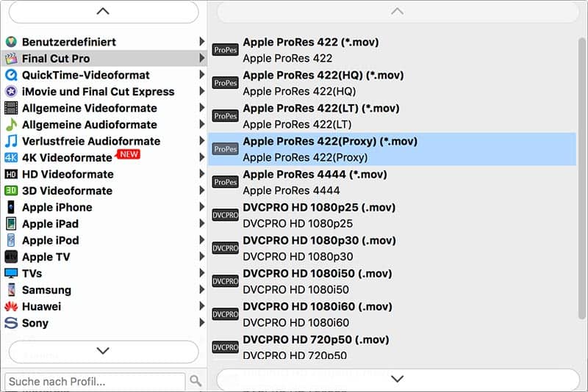This screenshot has width=588, height=392.
Task: Click the Samsung phone icon
Action: click(x=12, y=290)
